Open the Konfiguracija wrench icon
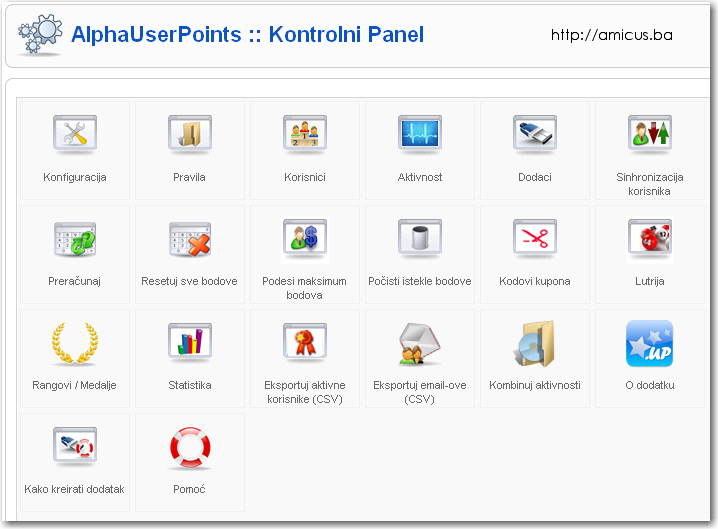The image size is (718, 529). click(75, 133)
